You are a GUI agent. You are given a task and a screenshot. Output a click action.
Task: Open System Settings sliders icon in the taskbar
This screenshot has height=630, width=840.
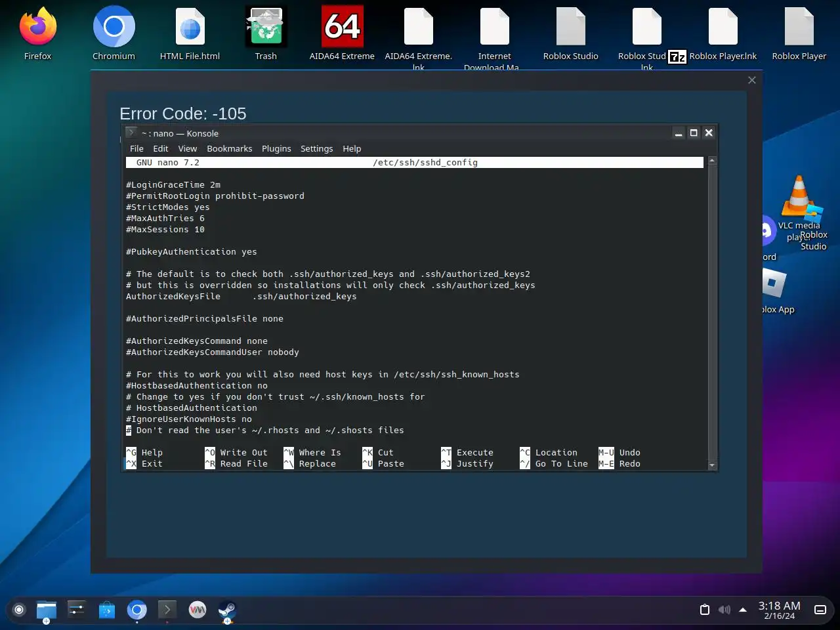click(77, 610)
